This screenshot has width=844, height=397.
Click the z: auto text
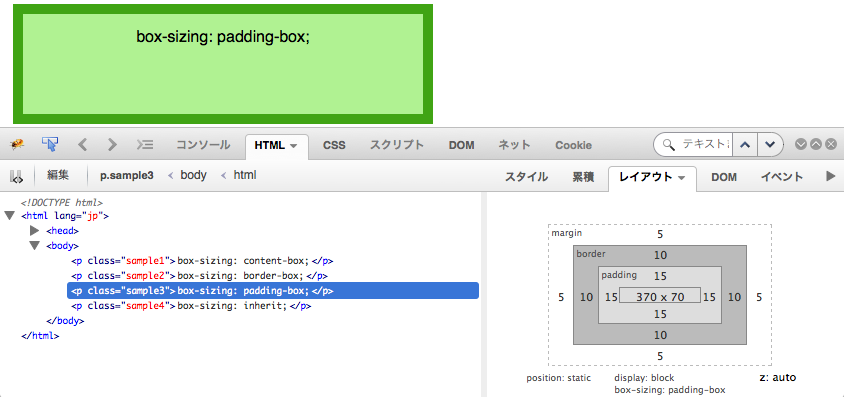click(777, 378)
